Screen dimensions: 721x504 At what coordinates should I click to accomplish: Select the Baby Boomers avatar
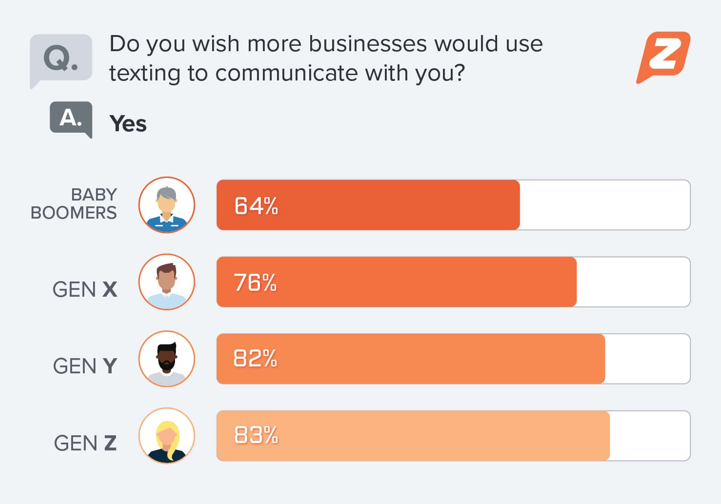tap(167, 205)
